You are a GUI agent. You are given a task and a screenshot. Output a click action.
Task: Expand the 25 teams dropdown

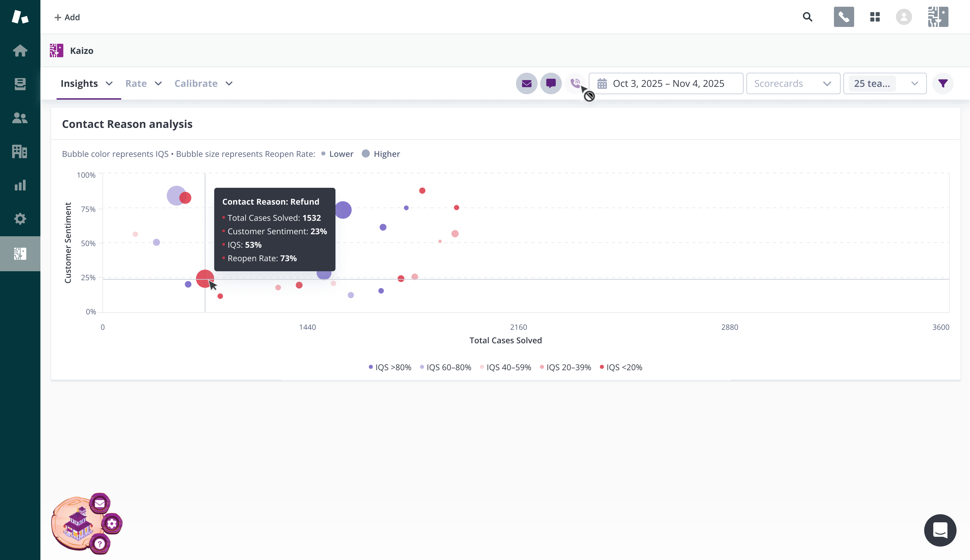tap(884, 83)
